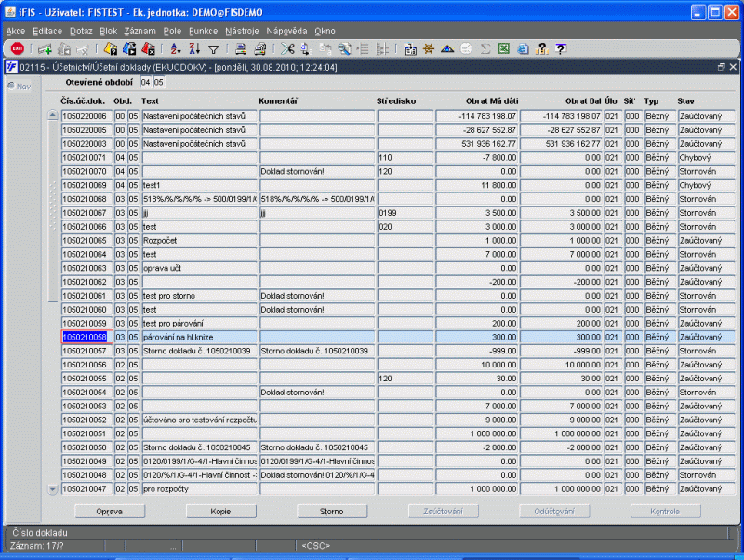Open the Editace menu
The image size is (744, 560).
coord(47,31)
